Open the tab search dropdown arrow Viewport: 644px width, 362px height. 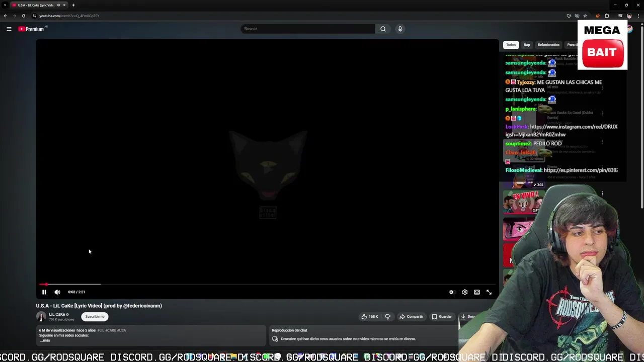[x=5, y=5]
